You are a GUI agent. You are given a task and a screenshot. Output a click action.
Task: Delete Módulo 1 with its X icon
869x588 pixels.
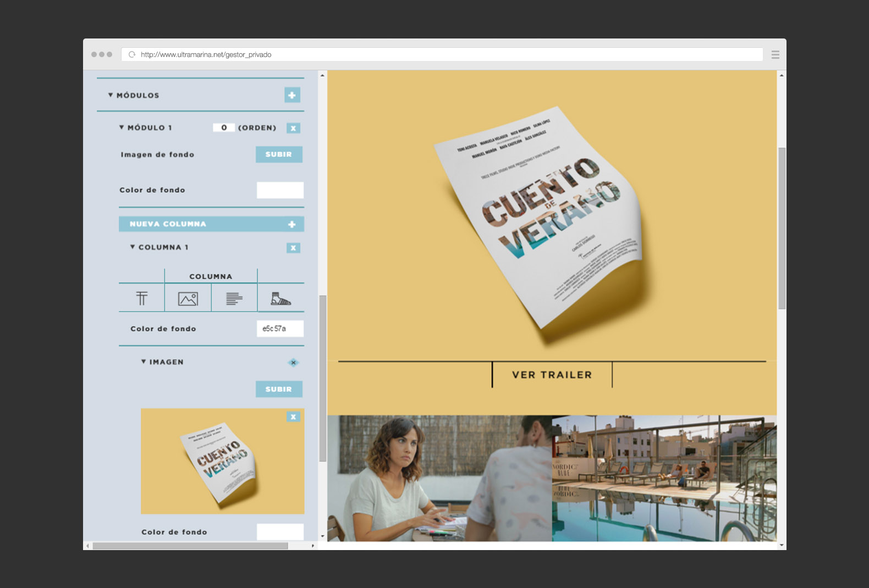coord(293,128)
